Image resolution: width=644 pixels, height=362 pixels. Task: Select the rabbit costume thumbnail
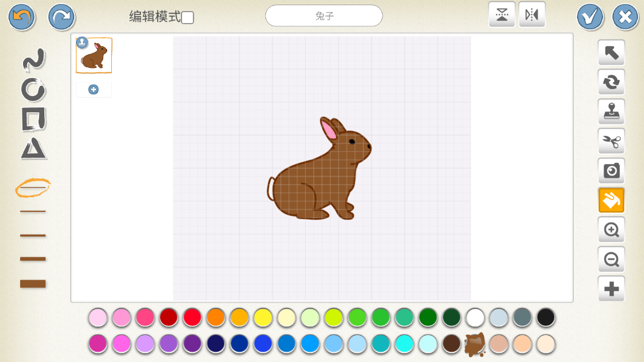click(x=94, y=56)
